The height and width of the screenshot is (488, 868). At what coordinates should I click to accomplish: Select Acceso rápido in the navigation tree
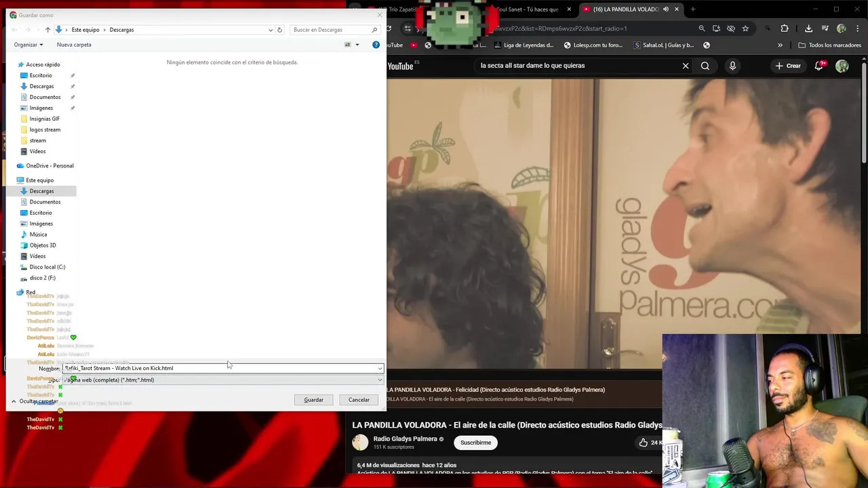(x=43, y=64)
